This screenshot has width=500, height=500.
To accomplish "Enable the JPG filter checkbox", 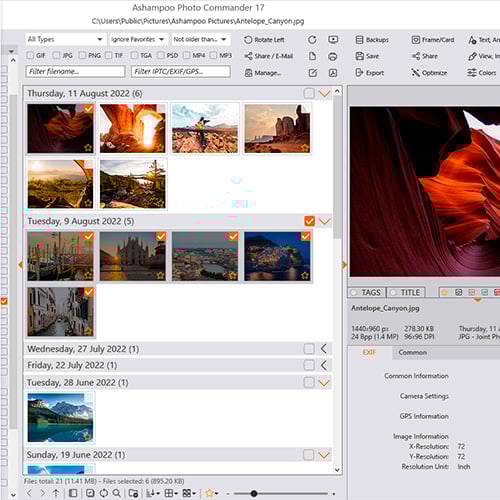I will [x=56, y=55].
